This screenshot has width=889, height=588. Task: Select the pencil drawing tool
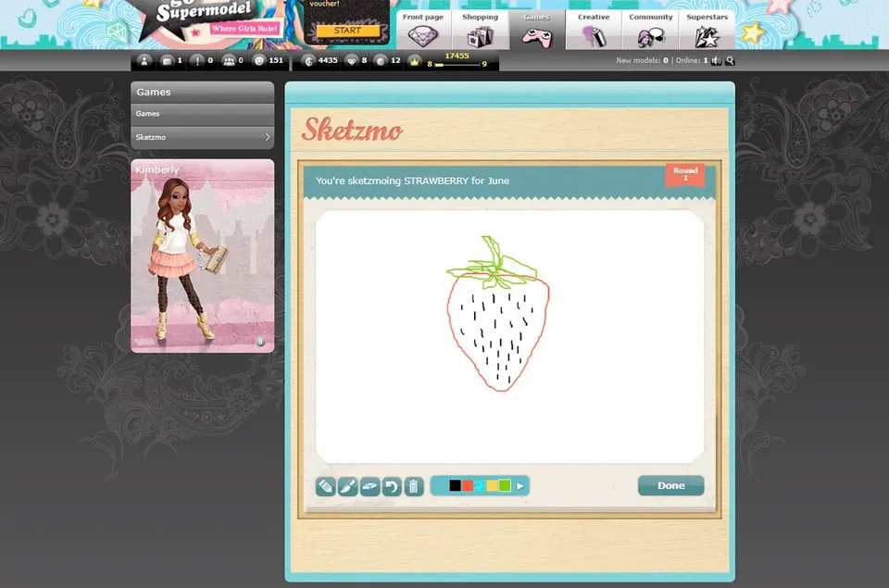point(325,486)
